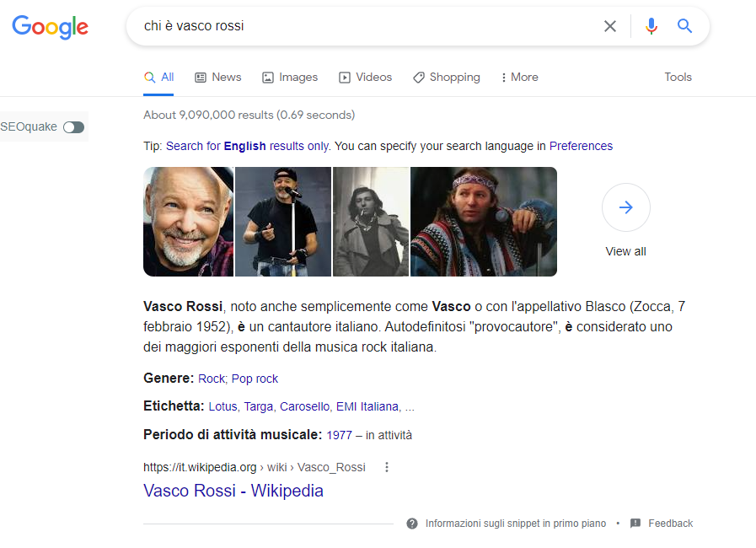Click the Pop rock genre link
Viewport: 756px width, 548px height.
pyautogui.click(x=255, y=379)
